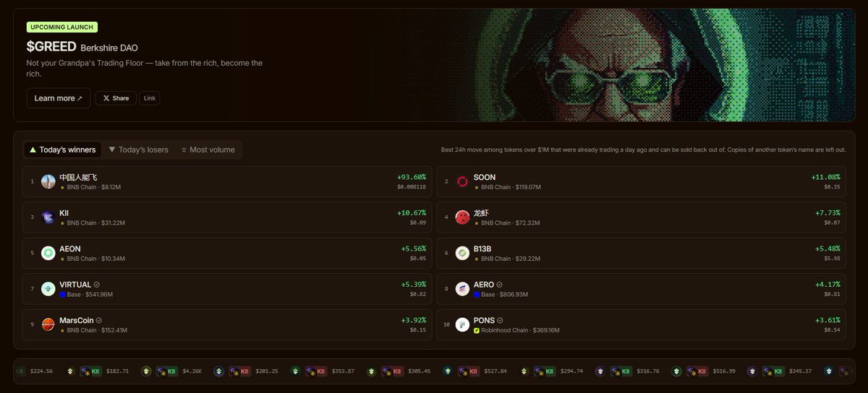Click verified badge next to AERO
This screenshot has height=393, width=868.
tap(499, 285)
